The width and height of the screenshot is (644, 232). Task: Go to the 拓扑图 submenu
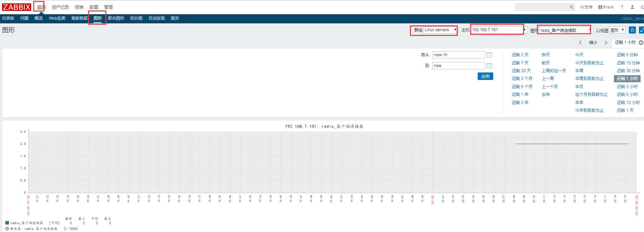[x=136, y=18]
